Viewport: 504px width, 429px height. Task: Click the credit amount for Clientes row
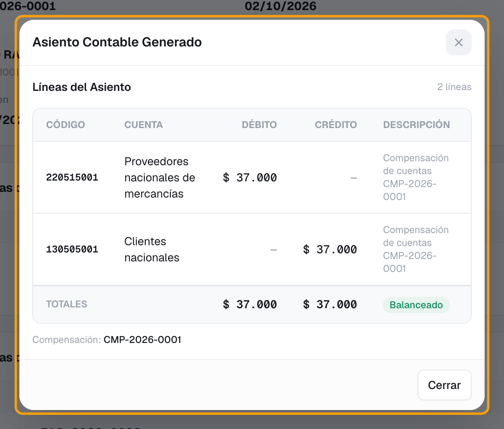point(330,249)
